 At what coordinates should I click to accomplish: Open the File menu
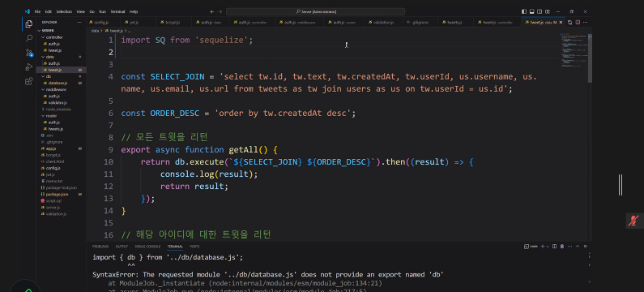[37, 11]
